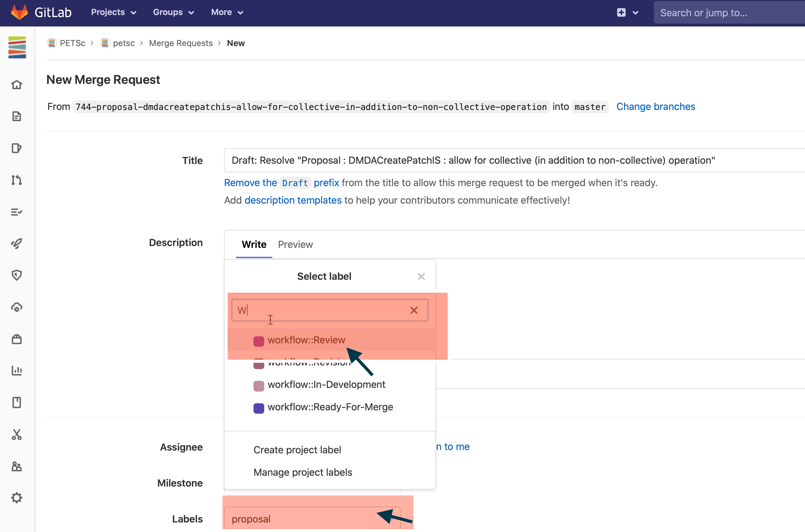The width and height of the screenshot is (805, 532).
Task: Click the label search input field
Action: tap(330, 310)
